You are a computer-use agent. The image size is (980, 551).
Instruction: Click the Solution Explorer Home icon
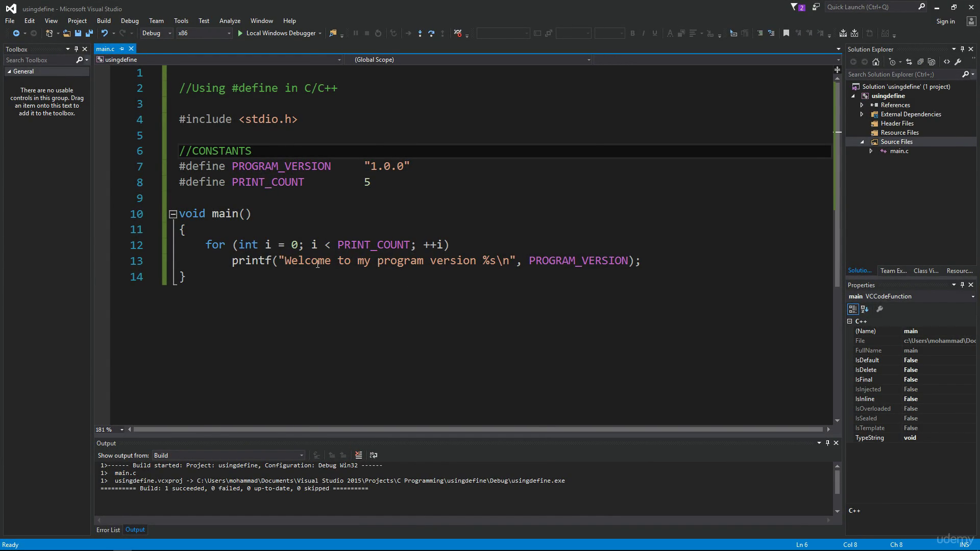(x=876, y=62)
